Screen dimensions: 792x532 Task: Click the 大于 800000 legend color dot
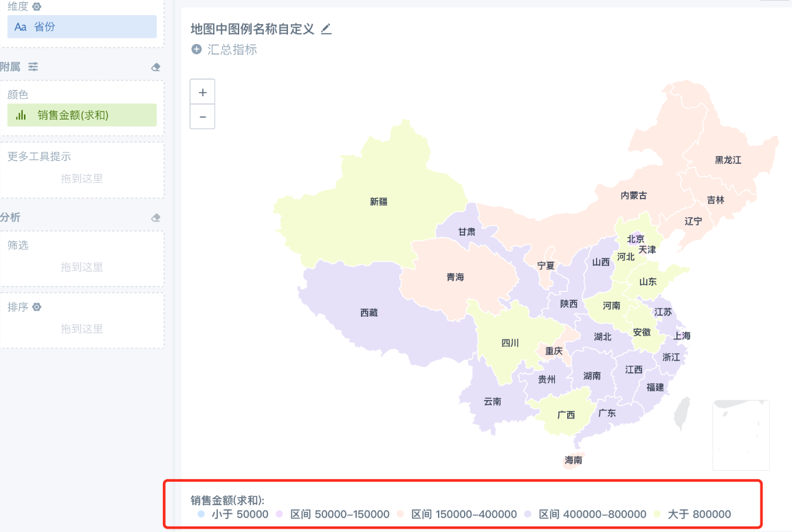(x=657, y=514)
